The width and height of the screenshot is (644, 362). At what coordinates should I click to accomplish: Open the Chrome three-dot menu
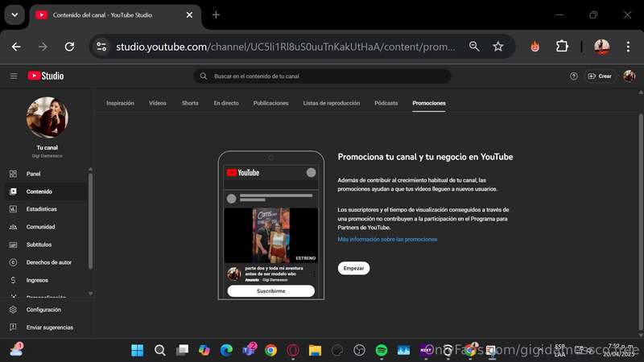click(628, 47)
